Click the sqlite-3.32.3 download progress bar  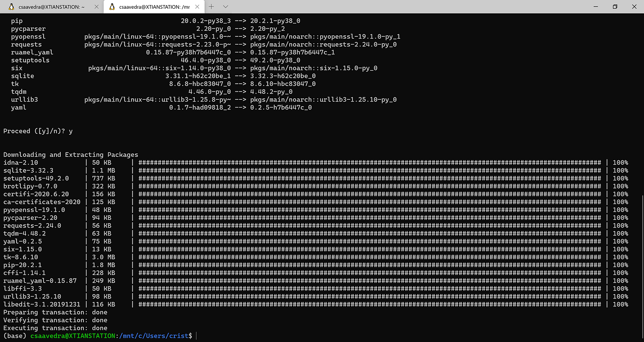(x=368, y=170)
